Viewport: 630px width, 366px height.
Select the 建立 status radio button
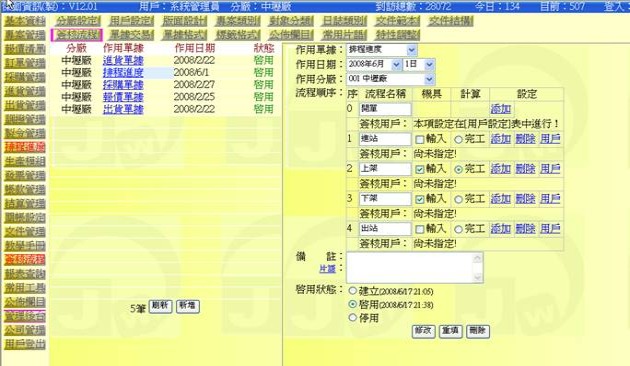pos(353,290)
